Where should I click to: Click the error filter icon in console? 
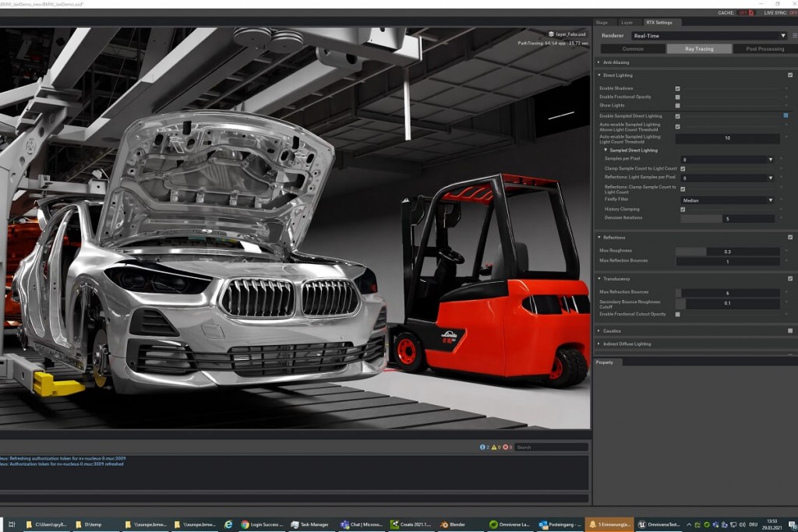(x=505, y=447)
